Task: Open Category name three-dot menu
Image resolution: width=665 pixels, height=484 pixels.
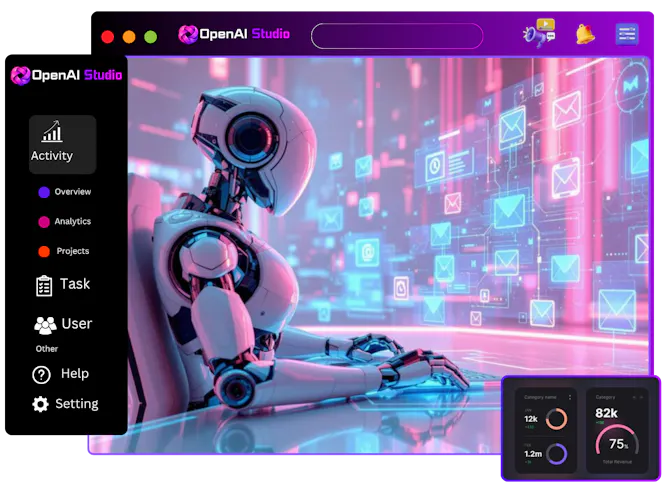Action: [x=570, y=397]
